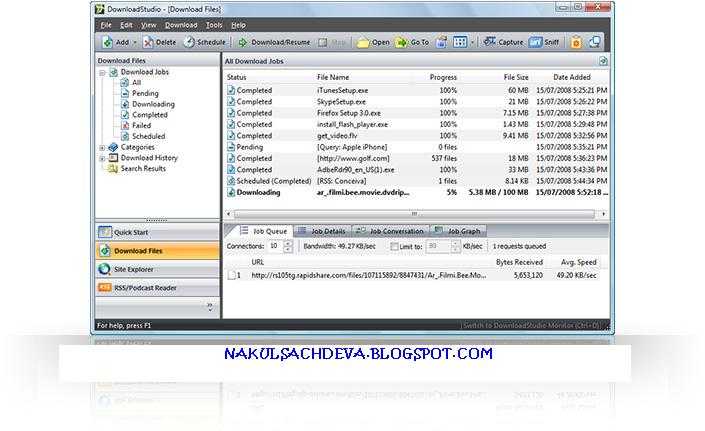Click the Download Files navigation button
705x431 pixels.
157,251
